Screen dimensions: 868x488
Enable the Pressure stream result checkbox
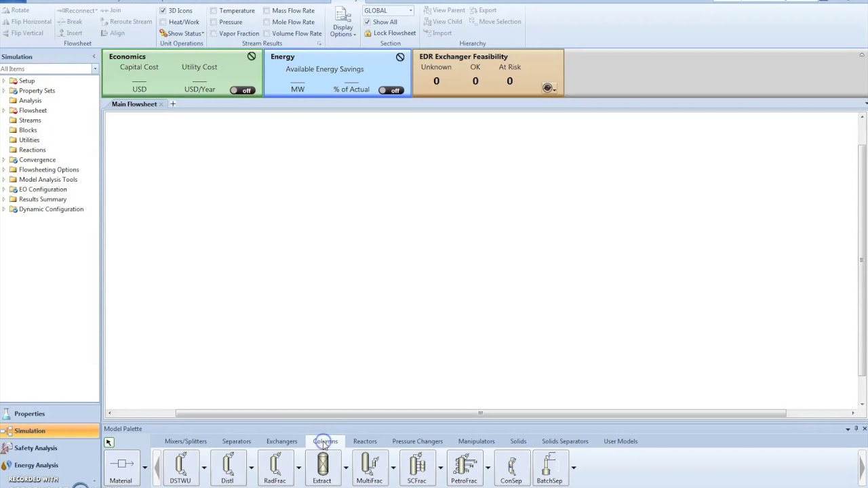[214, 22]
